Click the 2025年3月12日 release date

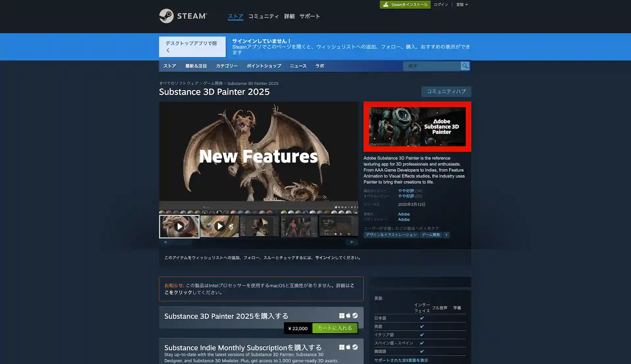coord(411,205)
